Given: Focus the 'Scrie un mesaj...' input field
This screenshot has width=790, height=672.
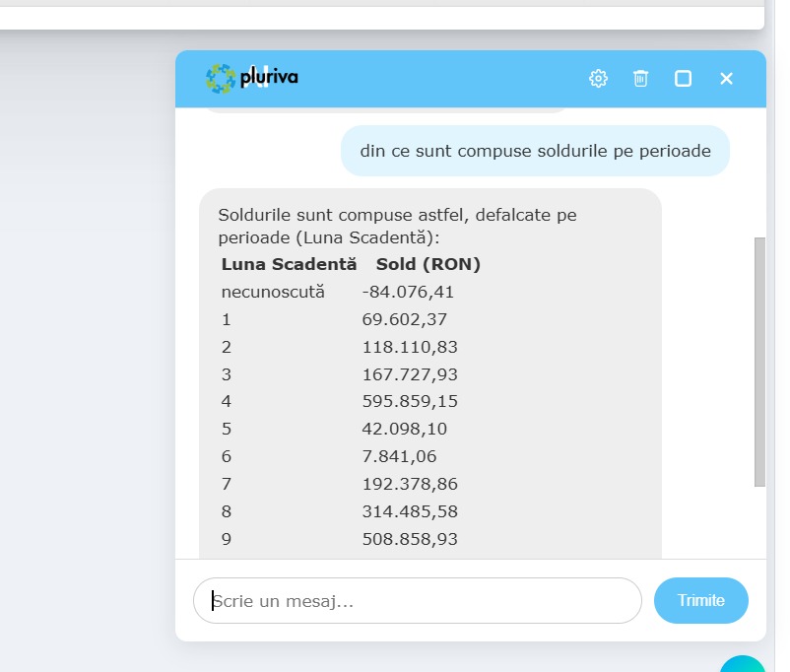Looking at the screenshot, I should click(x=418, y=600).
